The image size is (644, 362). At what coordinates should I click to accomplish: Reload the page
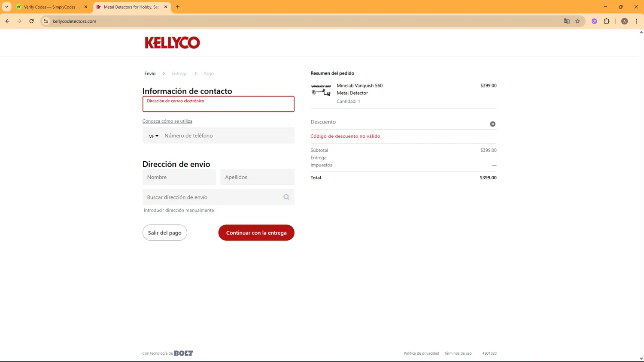(x=31, y=21)
